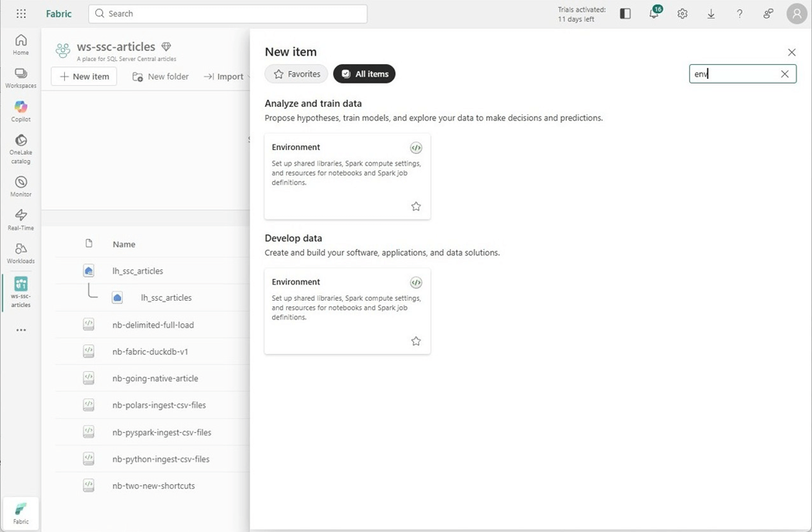The height and width of the screenshot is (532, 812).
Task: Select Environment card under Analyze and train data
Action: pos(347,176)
